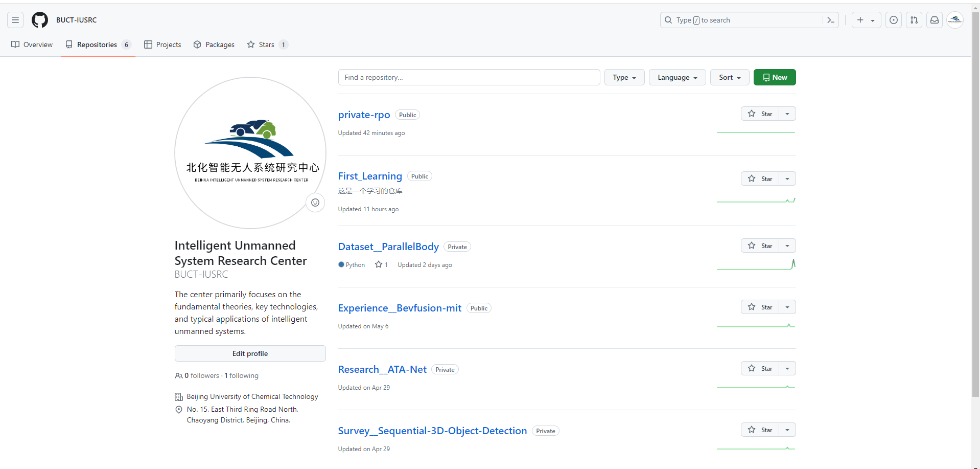Expand the Type filter dropdown
980x469 pixels.
click(624, 77)
